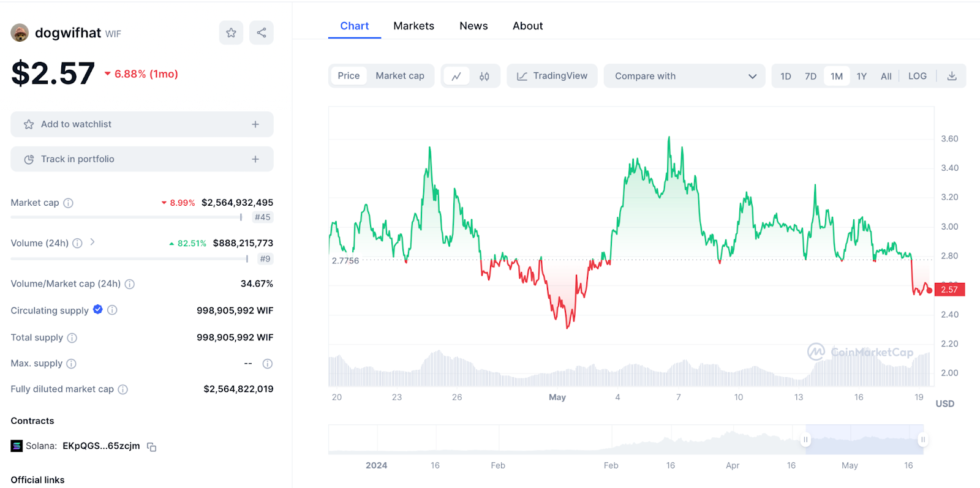Click the info icon beside Max. supply value
The height and width of the screenshot is (488, 980).
coord(268,364)
